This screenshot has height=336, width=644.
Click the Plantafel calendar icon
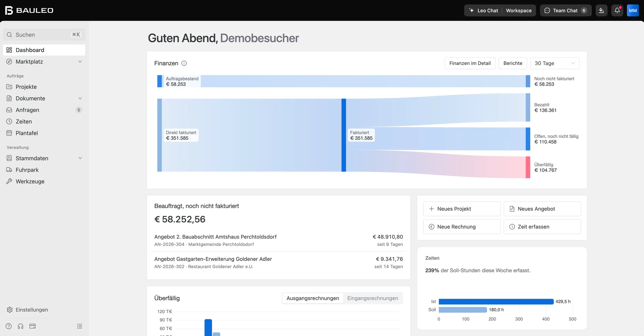point(9,133)
